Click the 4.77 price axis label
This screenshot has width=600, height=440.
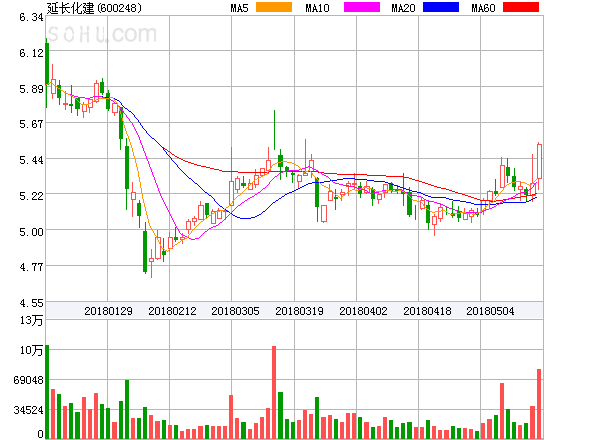pos(31,267)
